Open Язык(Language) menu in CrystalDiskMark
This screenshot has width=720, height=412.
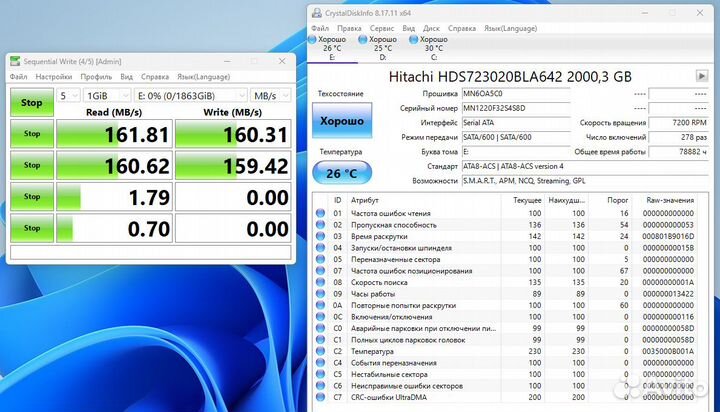point(203,77)
